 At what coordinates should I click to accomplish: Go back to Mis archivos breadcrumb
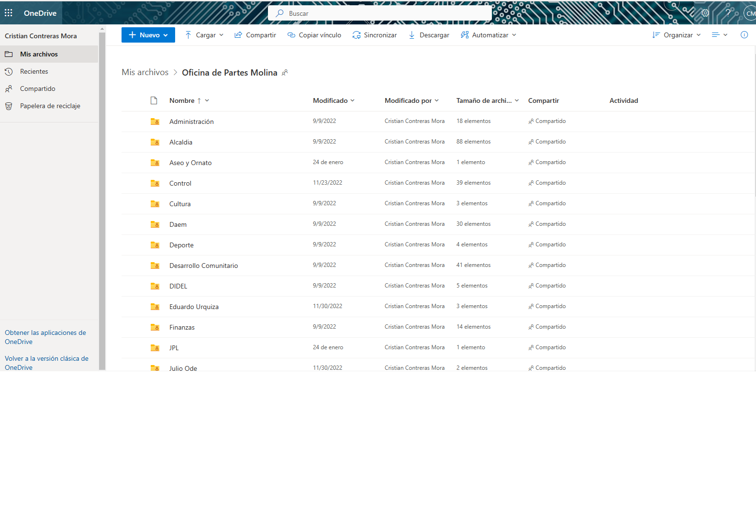145,72
